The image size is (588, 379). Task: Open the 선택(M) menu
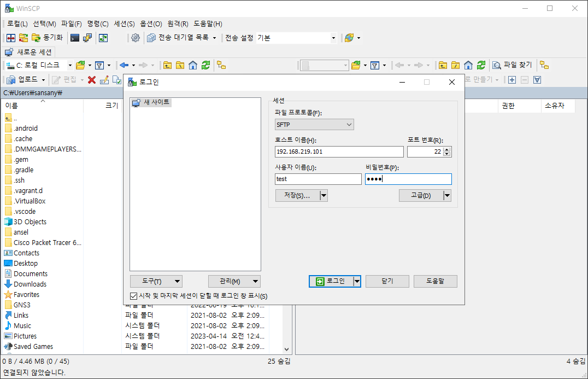[45, 24]
